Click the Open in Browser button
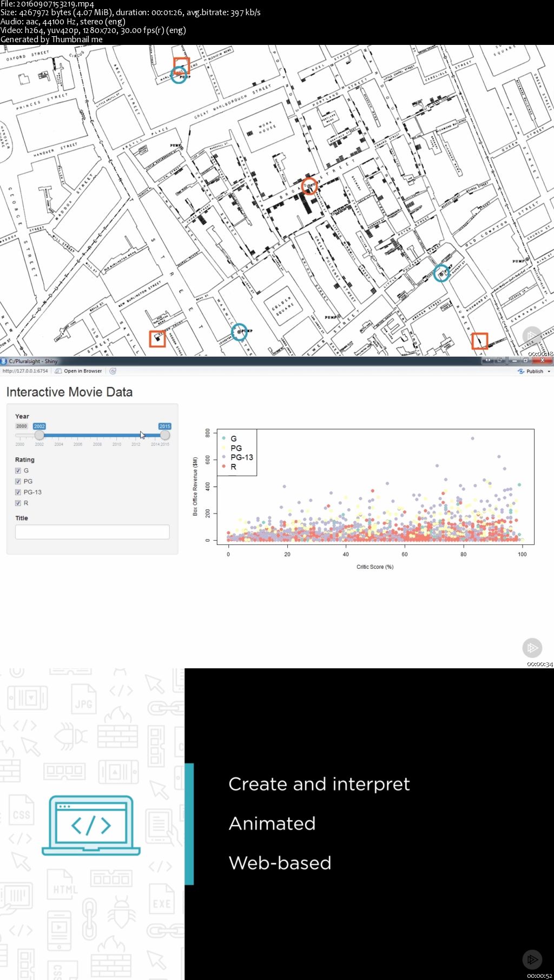 tap(78, 371)
